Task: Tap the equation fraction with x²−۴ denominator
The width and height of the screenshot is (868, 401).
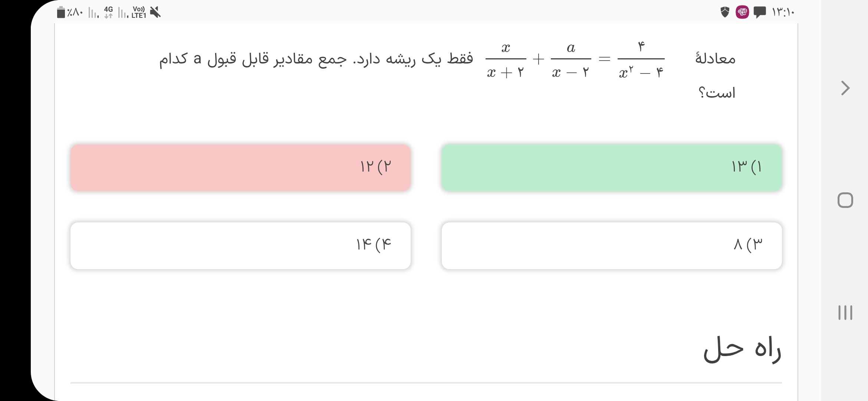Action: (641, 59)
